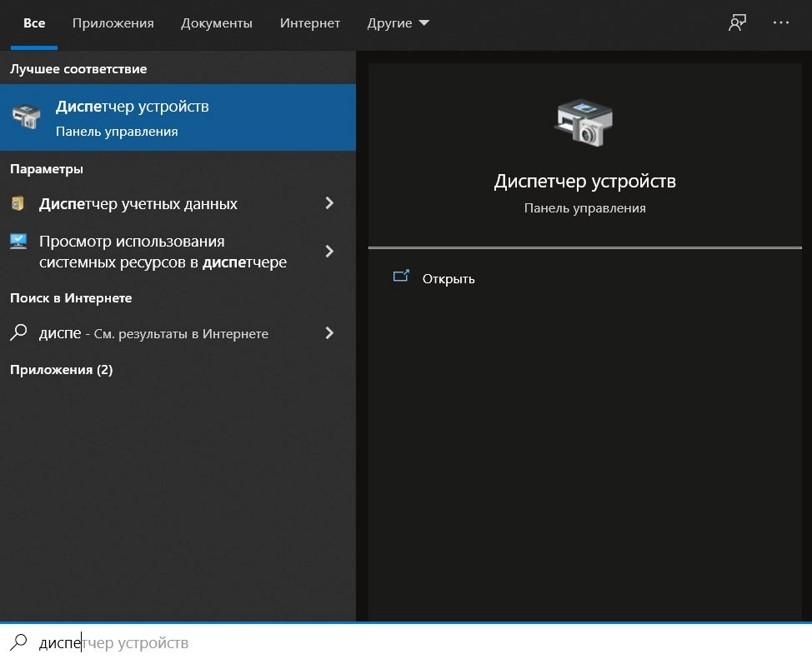Click the Device Manager icon in best match

(x=26, y=117)
